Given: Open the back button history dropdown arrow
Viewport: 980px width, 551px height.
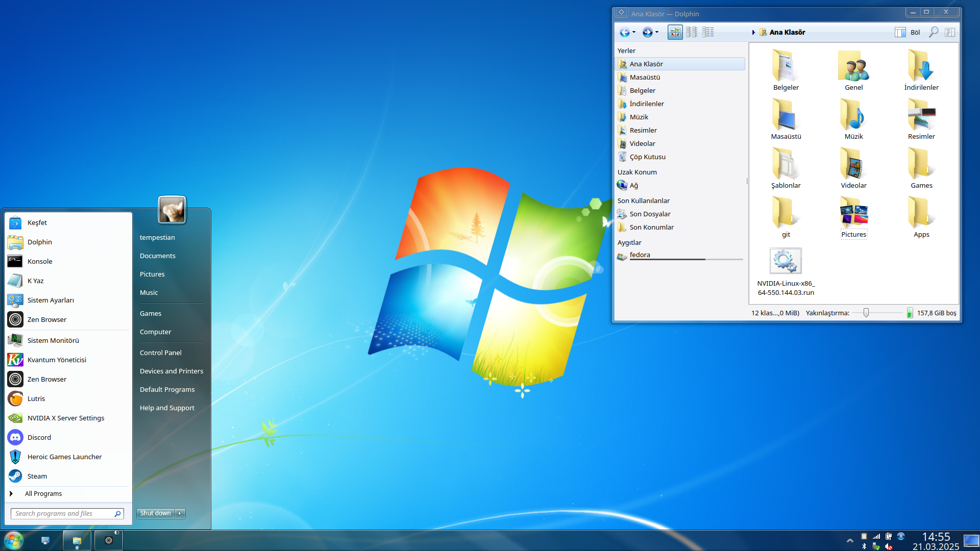Looking at the screenshot, I should [x=634, y=32].
